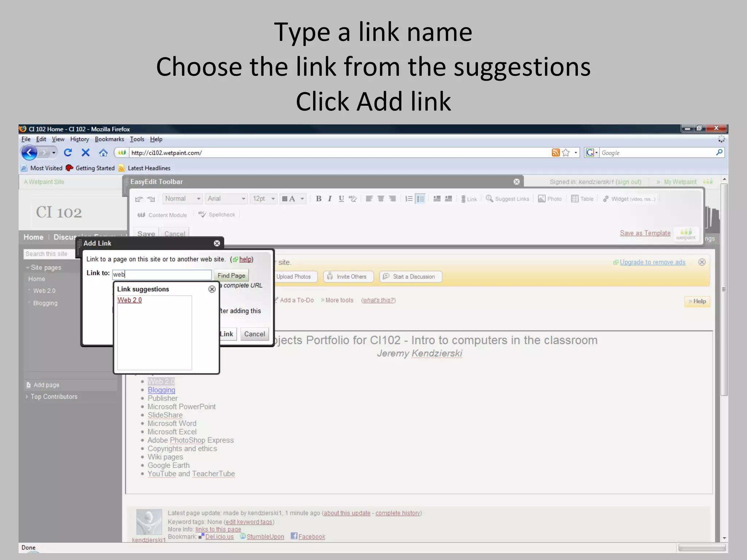Open the Tools menu
This screenshot has width=747, height=560.
(137, 139)
